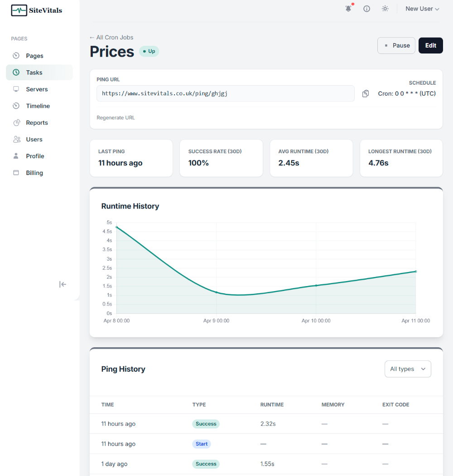Open Billing via its card icon

point(17,173)
